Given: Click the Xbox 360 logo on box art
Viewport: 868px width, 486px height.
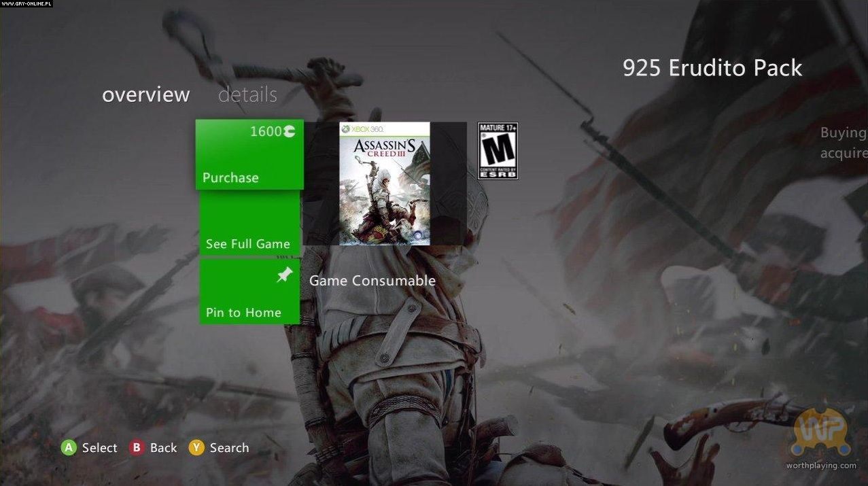Looking at the screenshot, I should tap(362, 128).
